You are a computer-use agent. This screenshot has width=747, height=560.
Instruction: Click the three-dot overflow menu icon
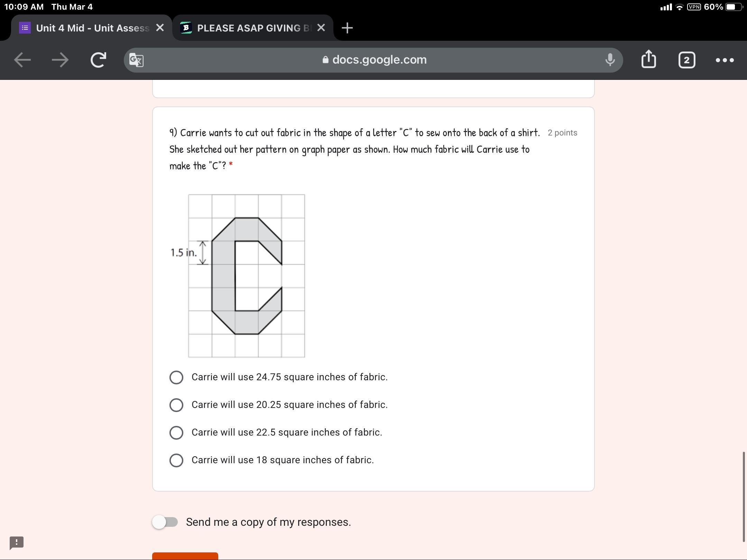[x=724, y=59]
